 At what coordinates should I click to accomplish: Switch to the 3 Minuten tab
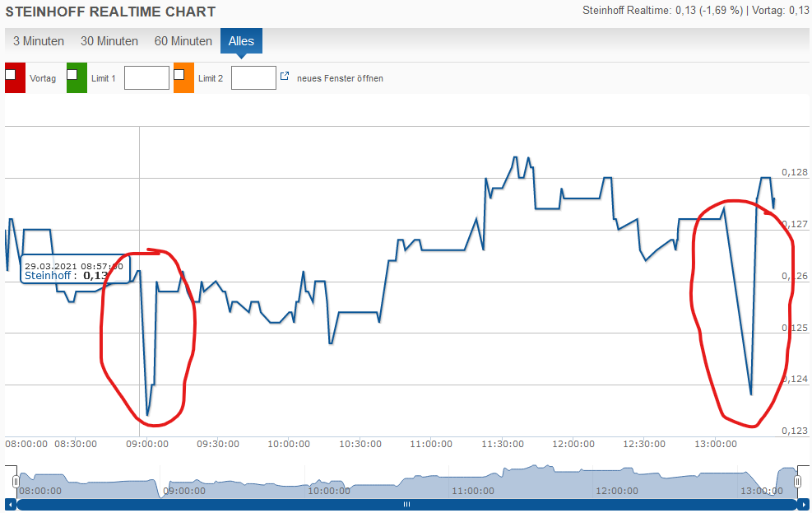coord(39,41)
